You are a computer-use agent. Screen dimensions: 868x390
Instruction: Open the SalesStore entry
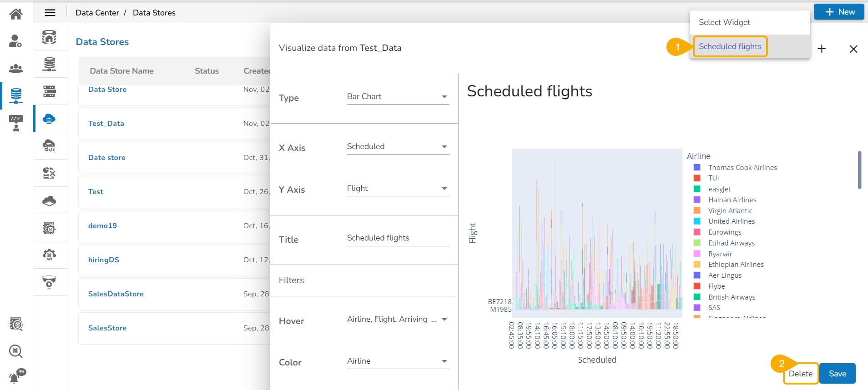[107, 328]
